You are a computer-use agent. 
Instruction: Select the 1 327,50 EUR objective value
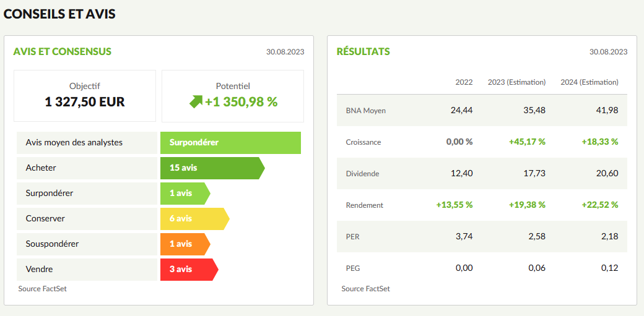click(x=85, y=102)
